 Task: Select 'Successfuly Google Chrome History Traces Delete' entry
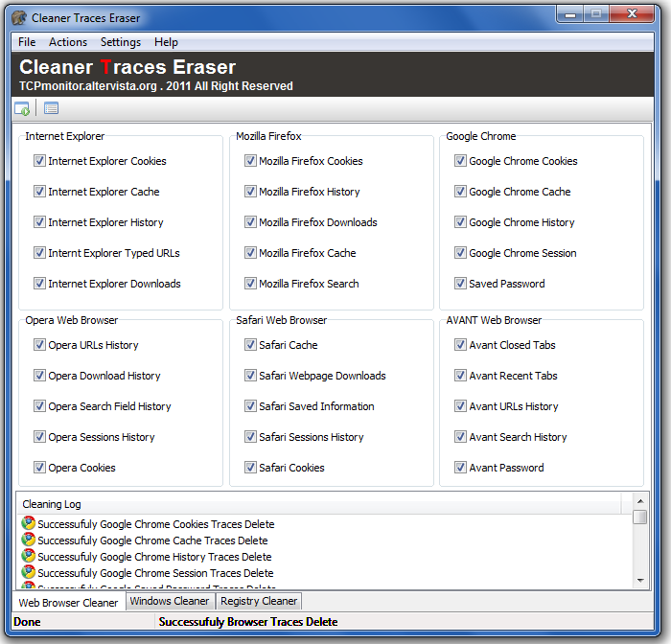pos(154,556)
